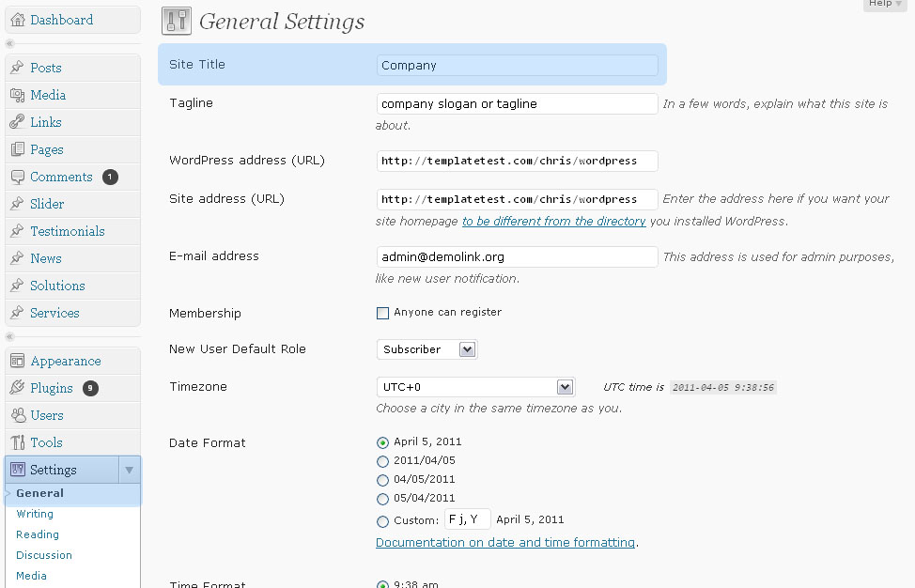Open the Writing settings submenu item
The image size is (915, 588).
[x=35, y=514]
